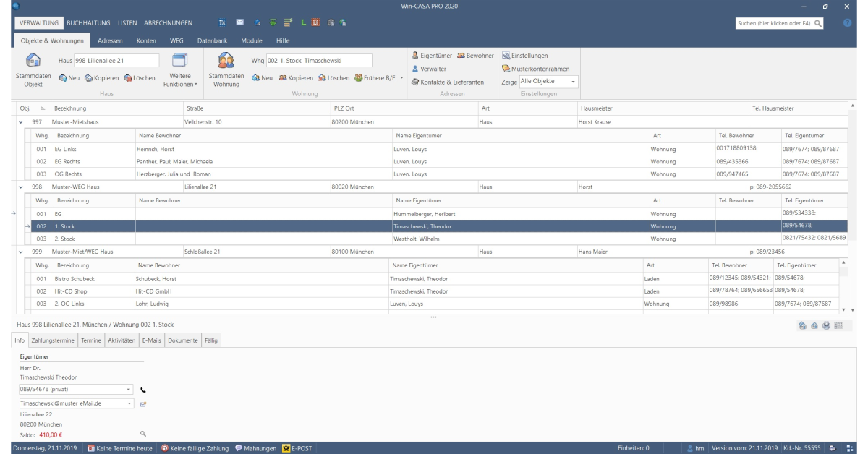Screen dimensions: 868x454
Task: Collapse object 997 Muster-Mietshaus
Action: pyautogui.click(x=20, y=121)
